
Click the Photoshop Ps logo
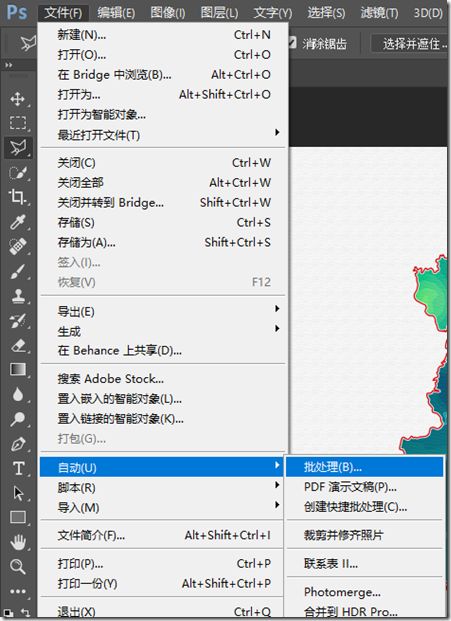17,12
